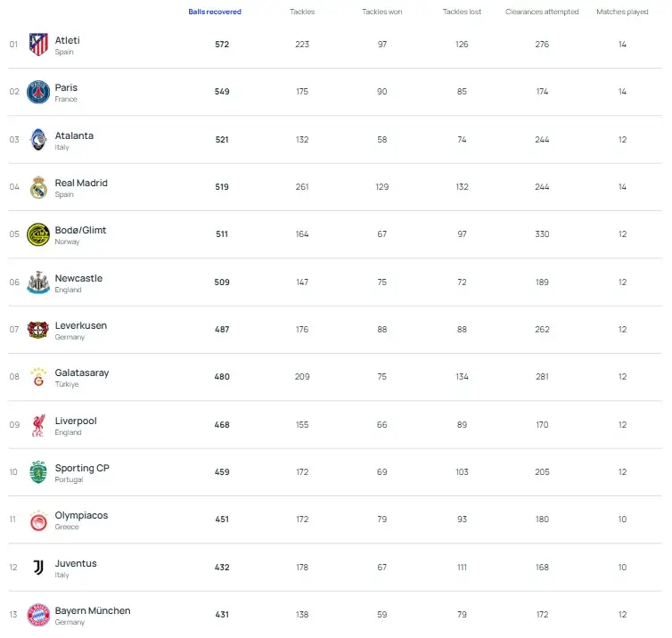Image resolution: width=672 pixels, height=638 pixels.
Task: Open the Sporting CP team link
Action: pos(82,468)
